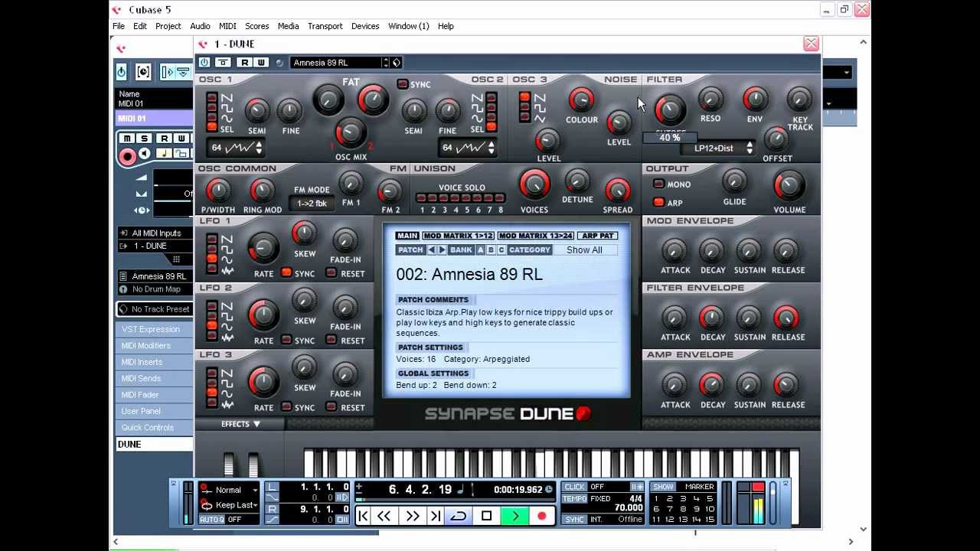Viewport: 980px width, 551px height.
Task: Open the EFFECTS section expander
Action: [x=240, y=424]
